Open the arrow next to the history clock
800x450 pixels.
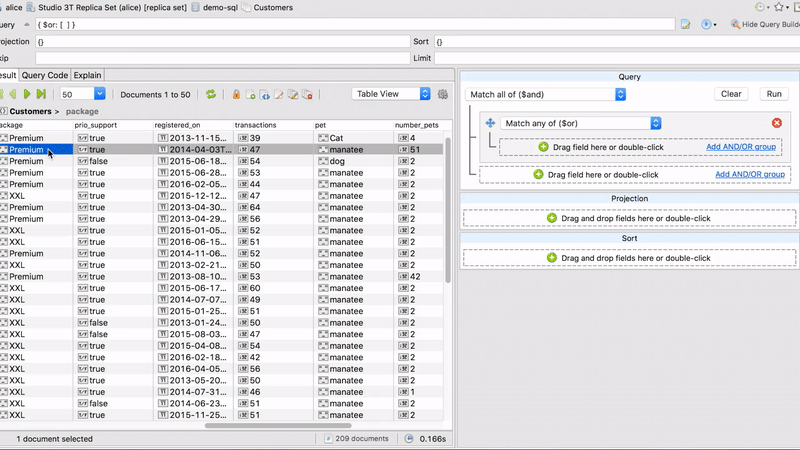tap(768, 8)
